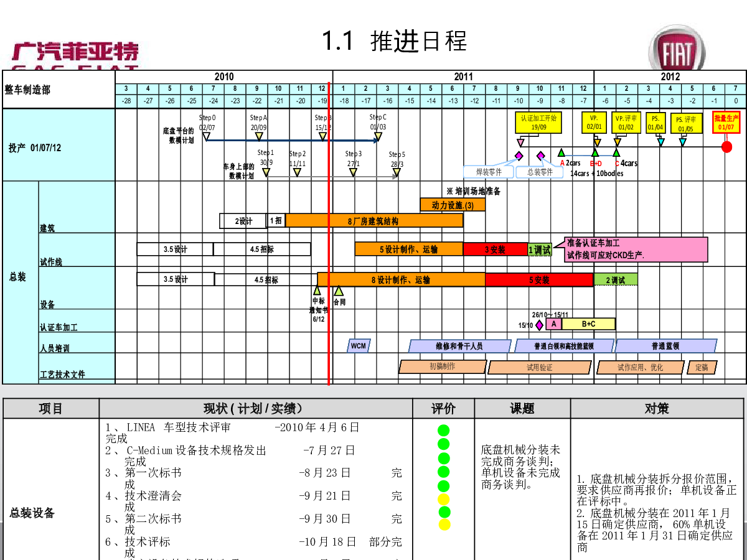Viewport: 747px width, 560px height.
Task: Click the 对策 column header
Action: tap(657, 408)
